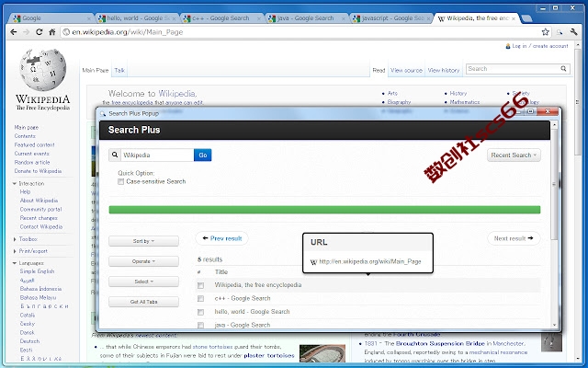The image size is (588, 368).
Task: Click the blue Go button
Action: pyautogui.click(x=203, y=155)
